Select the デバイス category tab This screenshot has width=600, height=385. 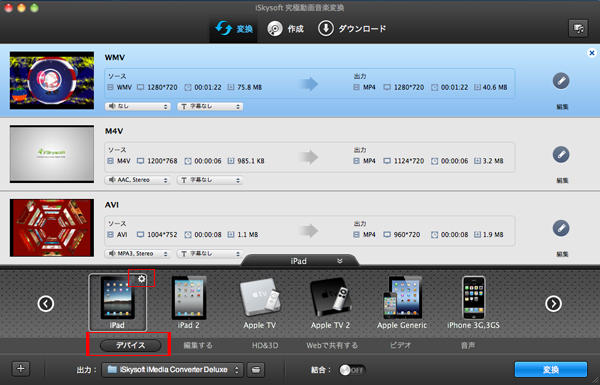click(130, 345)
